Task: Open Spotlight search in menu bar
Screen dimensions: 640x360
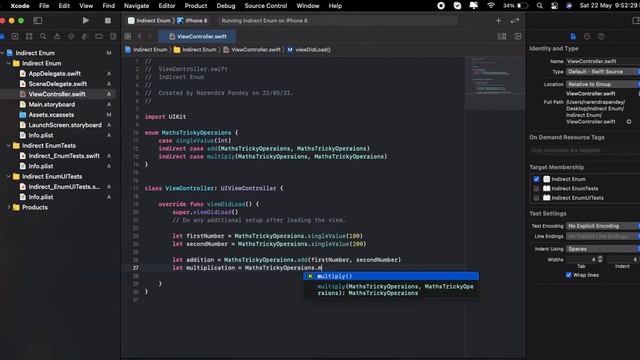Action: coord(540,6)
